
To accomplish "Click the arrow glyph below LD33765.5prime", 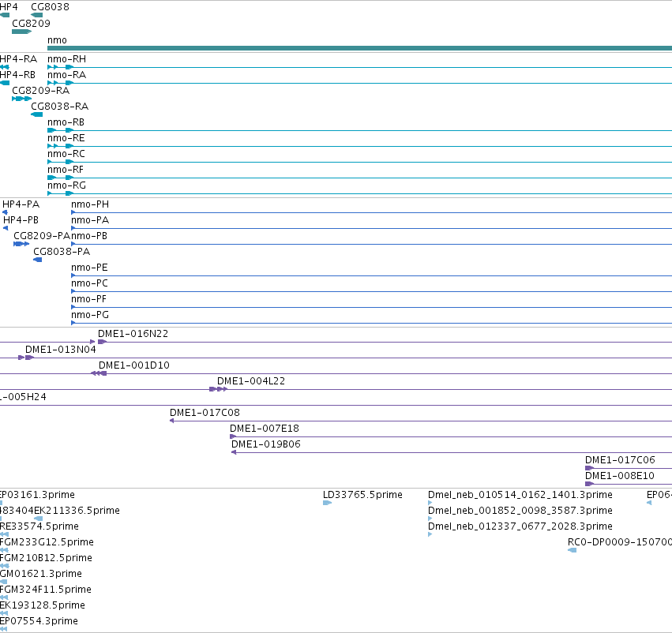I will click(x=327, y=503).
